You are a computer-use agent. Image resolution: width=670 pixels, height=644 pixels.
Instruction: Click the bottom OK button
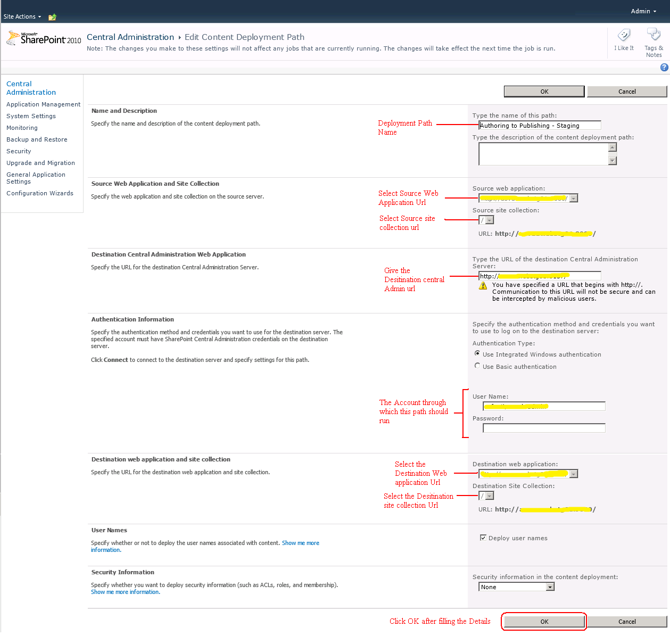[543, 621]
